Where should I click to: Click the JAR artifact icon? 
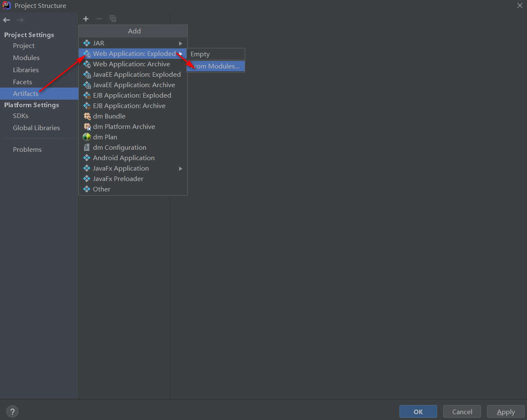(x=87, y=43)
